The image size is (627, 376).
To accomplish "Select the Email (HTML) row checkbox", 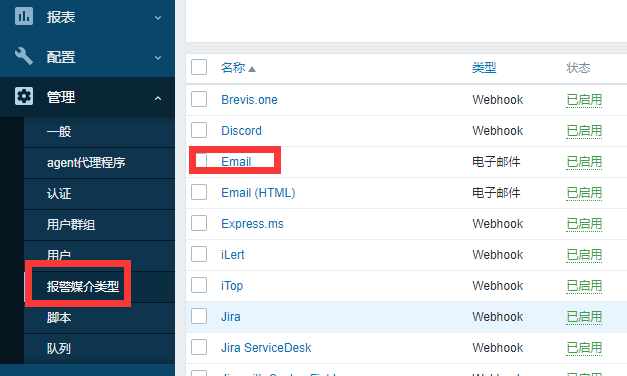I will click(199, 192).
